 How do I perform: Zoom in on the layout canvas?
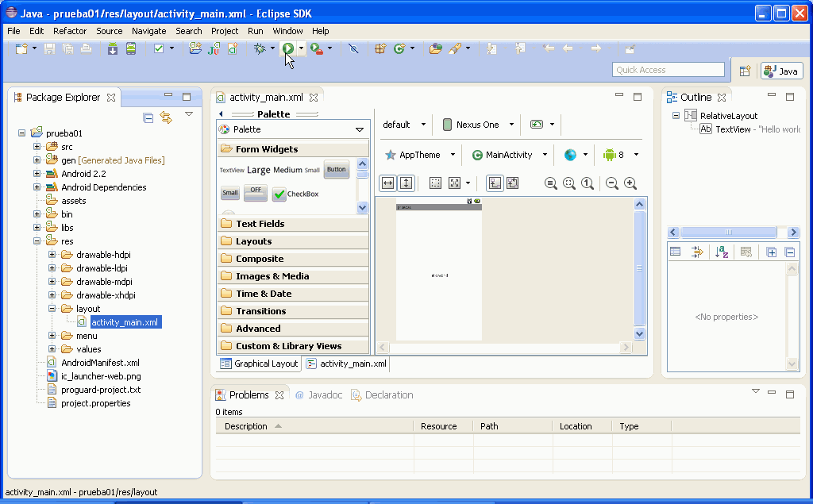(x=630, y=183)
